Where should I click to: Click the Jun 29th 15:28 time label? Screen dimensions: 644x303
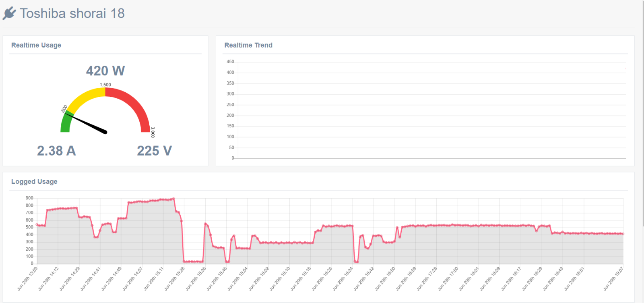coord(174,278)
